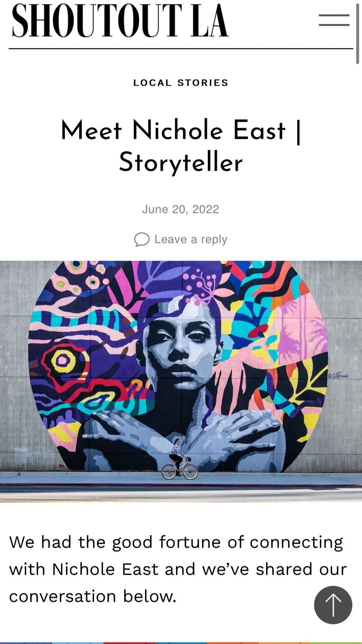Tap the scroll-to-top arrow button
362x644 pixels.
[333, 605]
